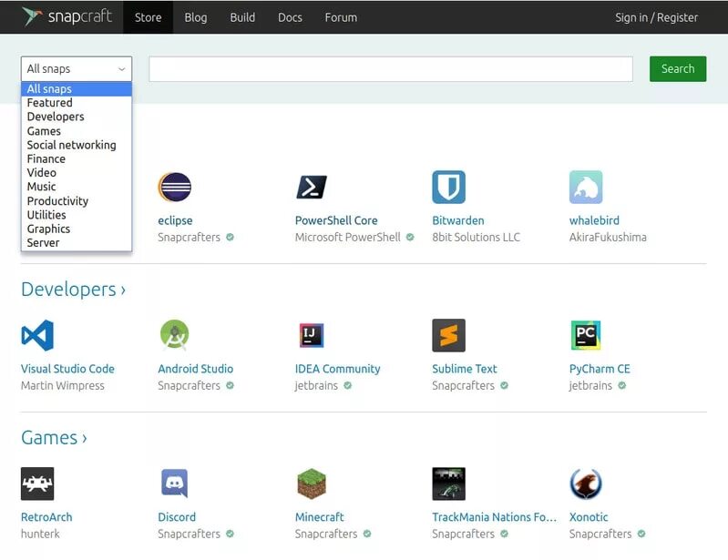This screenshot has height=560, width=728.
Task: Choose Games option in dropdown list
Action: pyautogui.click(x=77, y=131)
